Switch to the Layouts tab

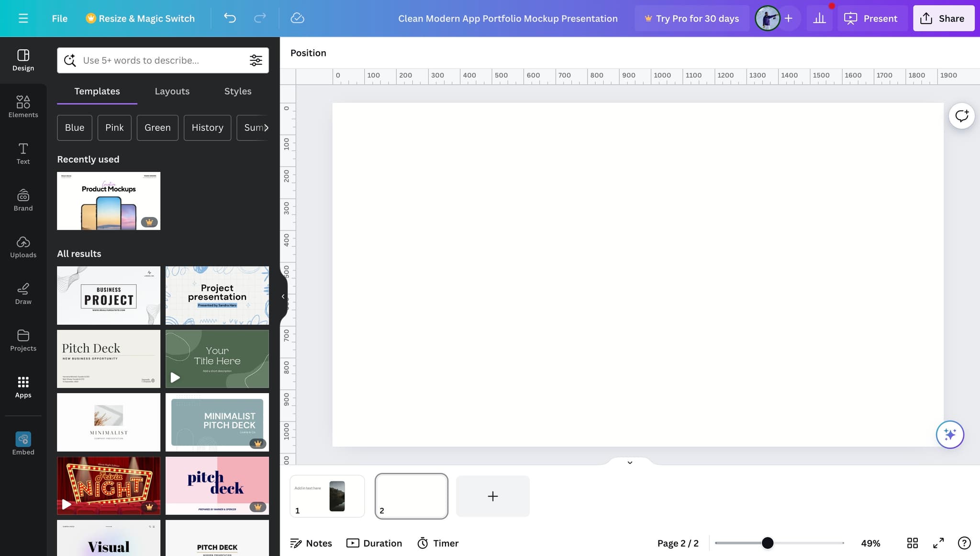(x=172, y=91)
